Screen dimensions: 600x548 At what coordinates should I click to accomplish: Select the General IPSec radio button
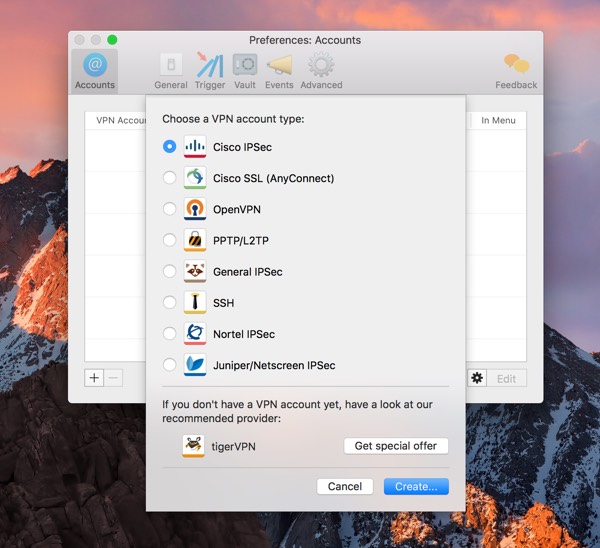170,271
